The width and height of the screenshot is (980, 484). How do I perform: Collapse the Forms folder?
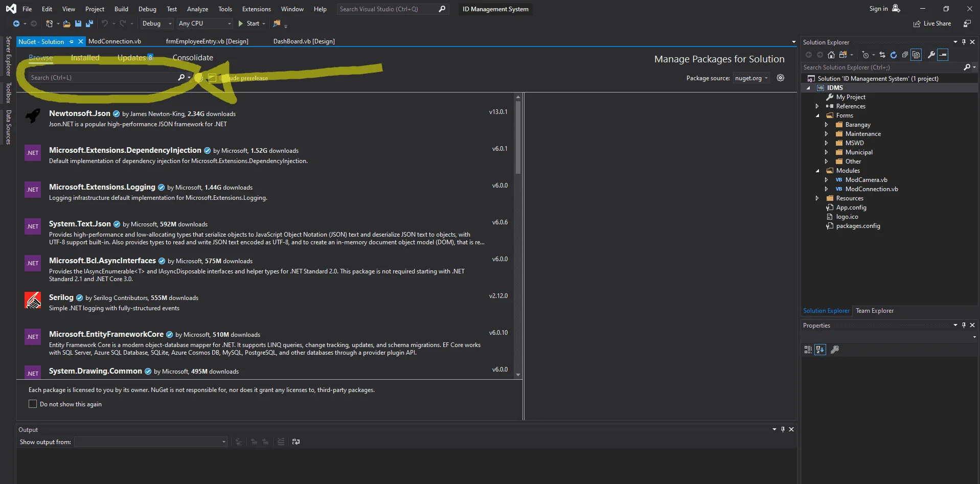817,116
